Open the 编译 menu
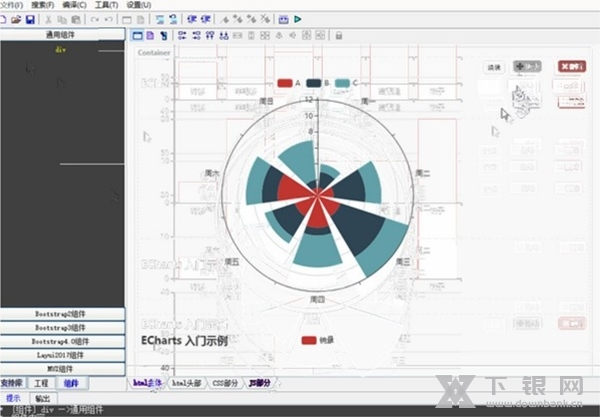This screenshot has height=417, width=600. (74, 5)
